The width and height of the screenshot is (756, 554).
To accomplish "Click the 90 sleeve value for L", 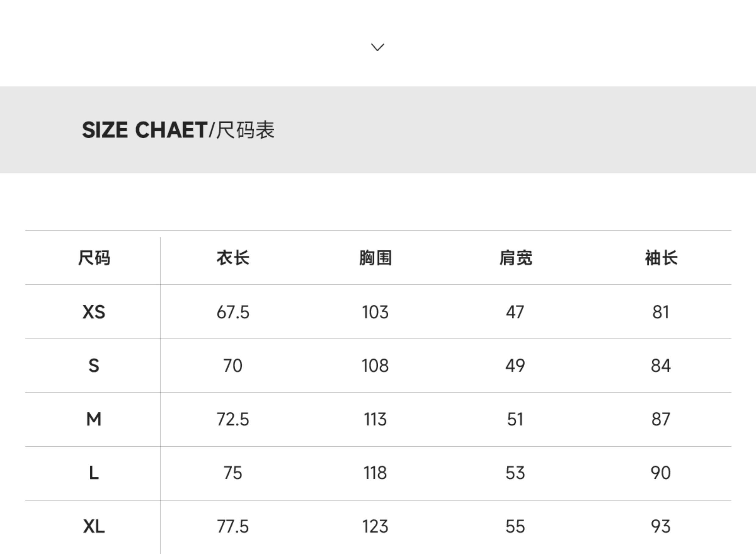I will 661,473.
